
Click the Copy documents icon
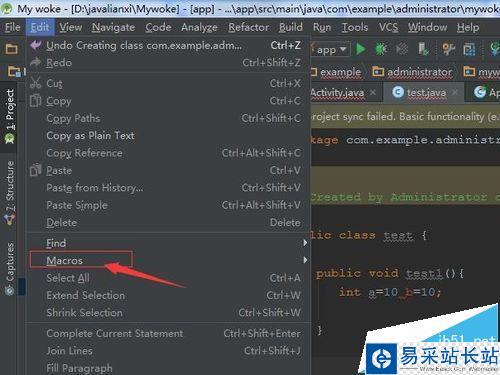[x=35, y=100]
